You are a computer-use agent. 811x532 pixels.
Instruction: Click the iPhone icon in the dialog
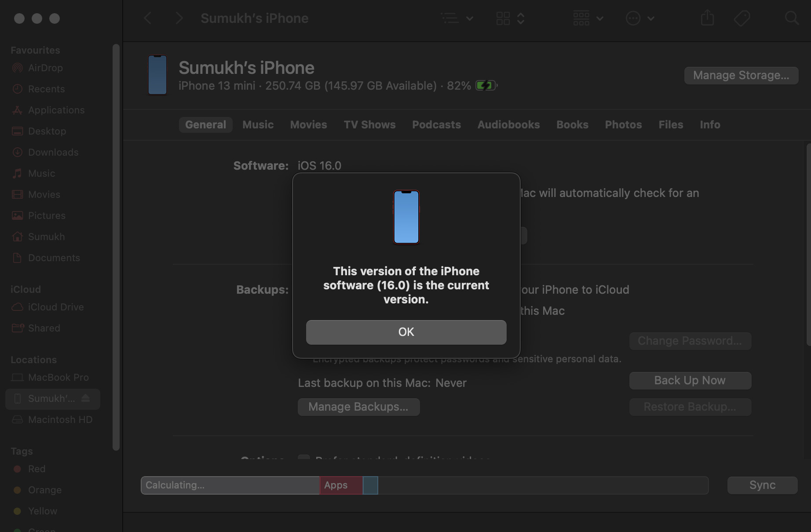pos(406,217)
